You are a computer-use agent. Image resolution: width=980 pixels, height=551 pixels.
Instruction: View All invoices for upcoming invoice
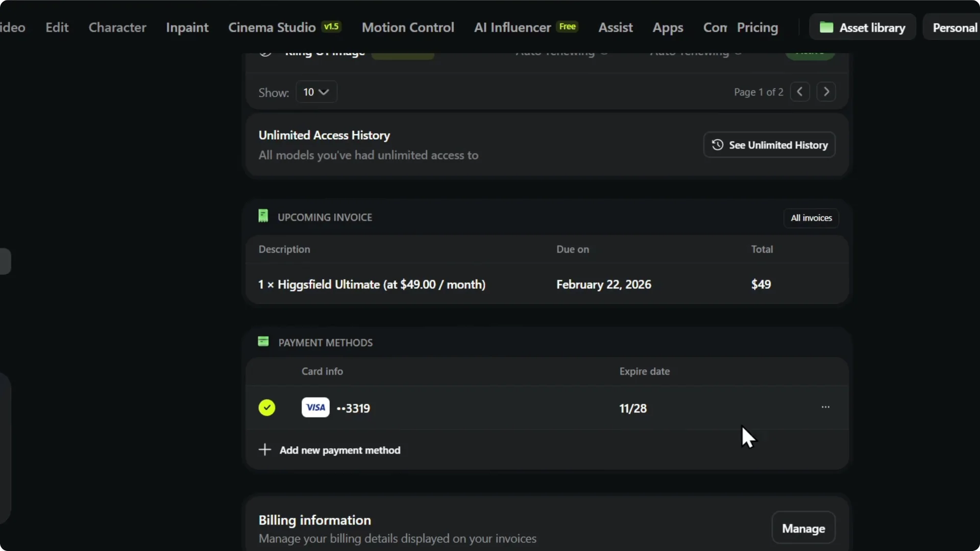pyautogui.click(x=811, y=218)
